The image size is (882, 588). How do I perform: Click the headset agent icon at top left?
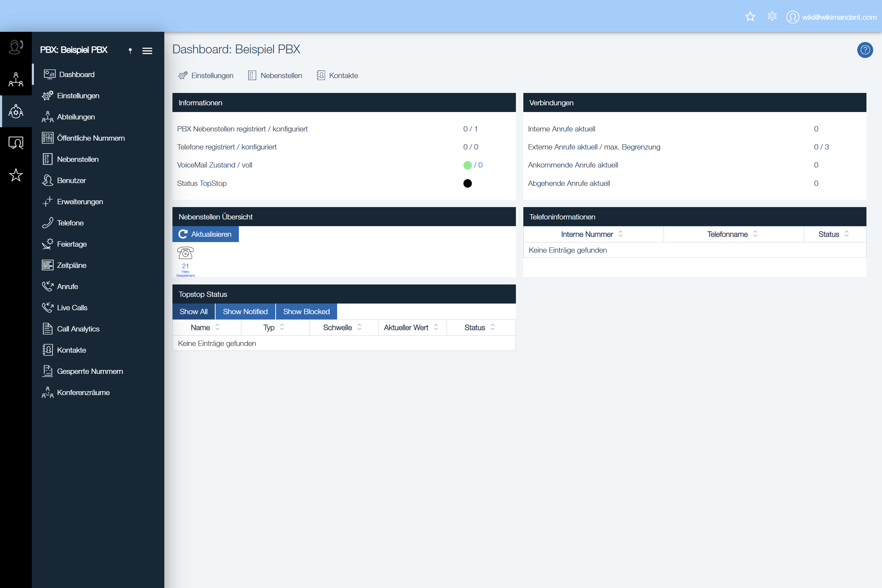16,47
